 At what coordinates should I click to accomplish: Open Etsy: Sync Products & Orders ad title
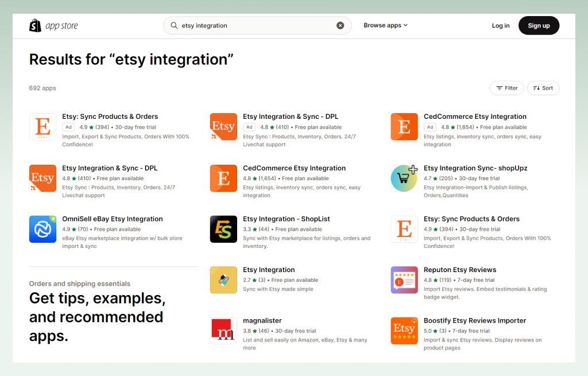110,117
